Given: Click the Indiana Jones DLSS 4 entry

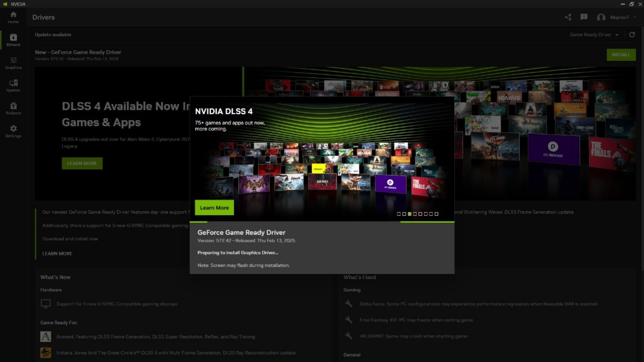Looking at the screenshot, I should click(x=176, y=353).
